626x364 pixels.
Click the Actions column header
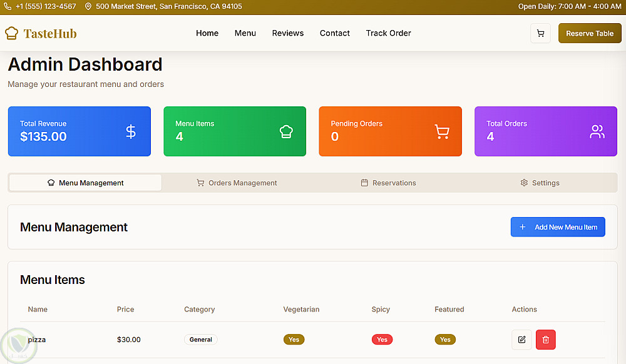click(524, 310)
